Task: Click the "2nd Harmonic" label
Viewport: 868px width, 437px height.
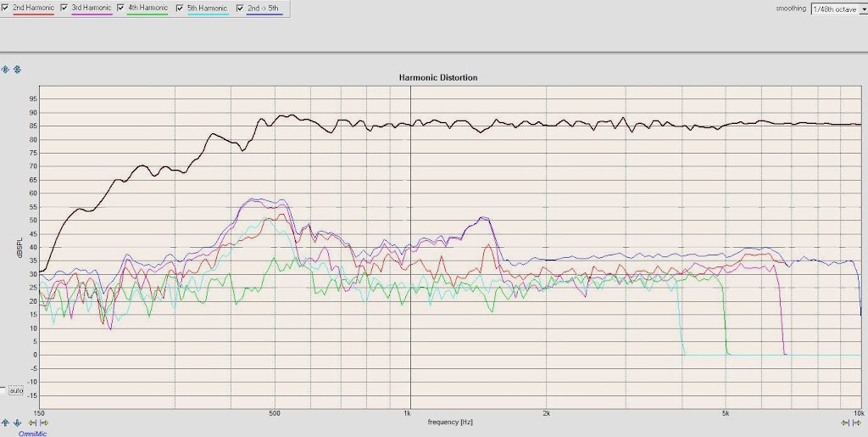Action: 33,8
